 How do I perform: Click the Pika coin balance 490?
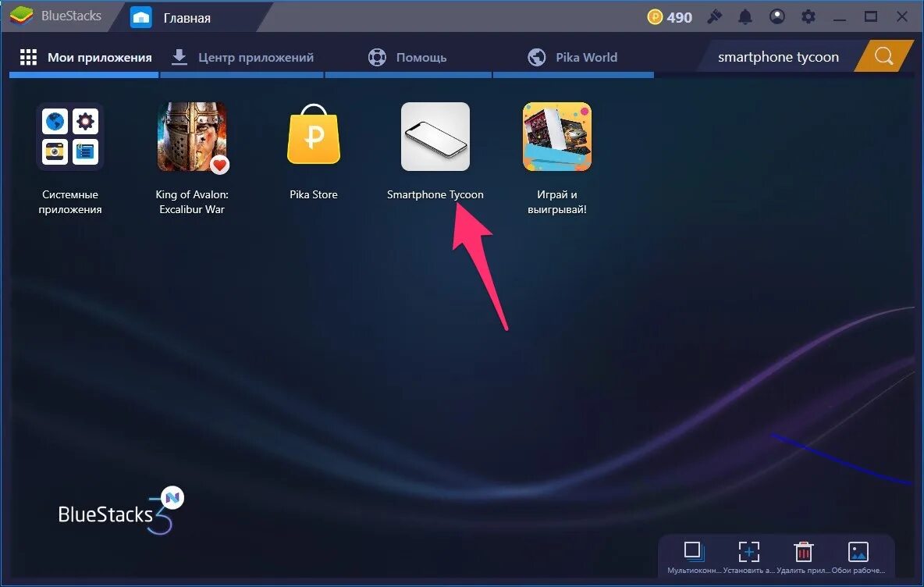(x=670, y=17)
